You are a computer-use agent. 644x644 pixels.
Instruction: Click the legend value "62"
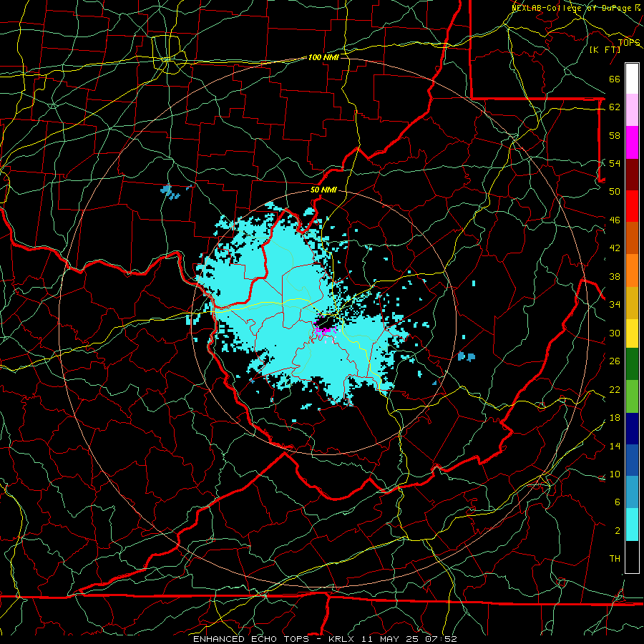point(615,107)
